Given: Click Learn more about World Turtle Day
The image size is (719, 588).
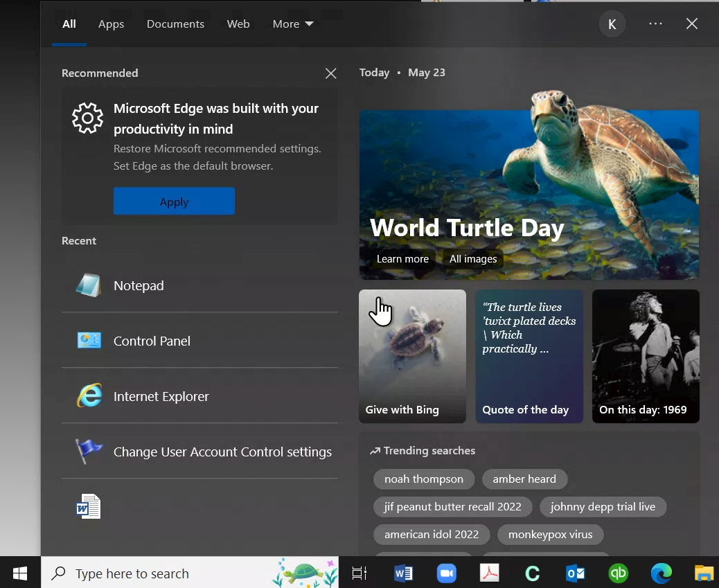Looking at the screenshot, I should pyautogui.click(x=402, y=259).
